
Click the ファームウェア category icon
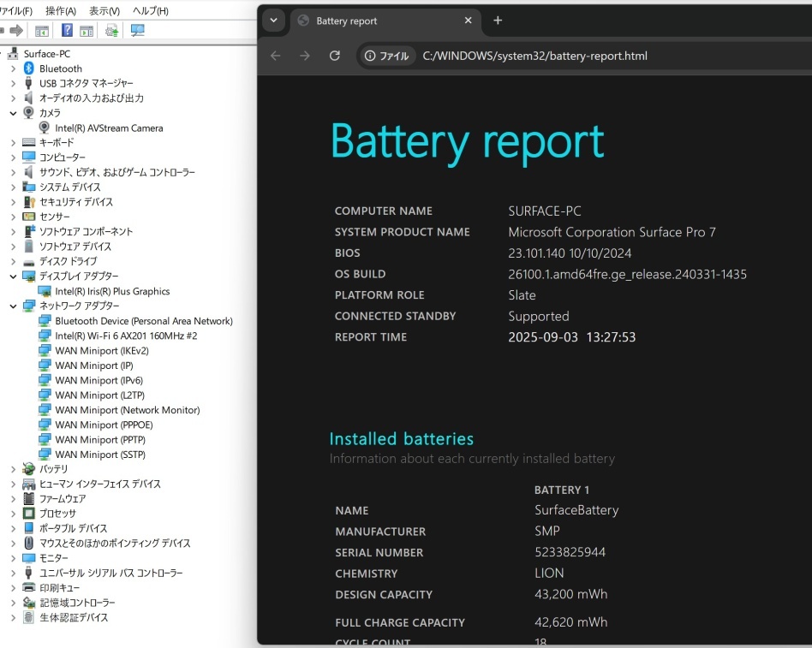point(29,499)
